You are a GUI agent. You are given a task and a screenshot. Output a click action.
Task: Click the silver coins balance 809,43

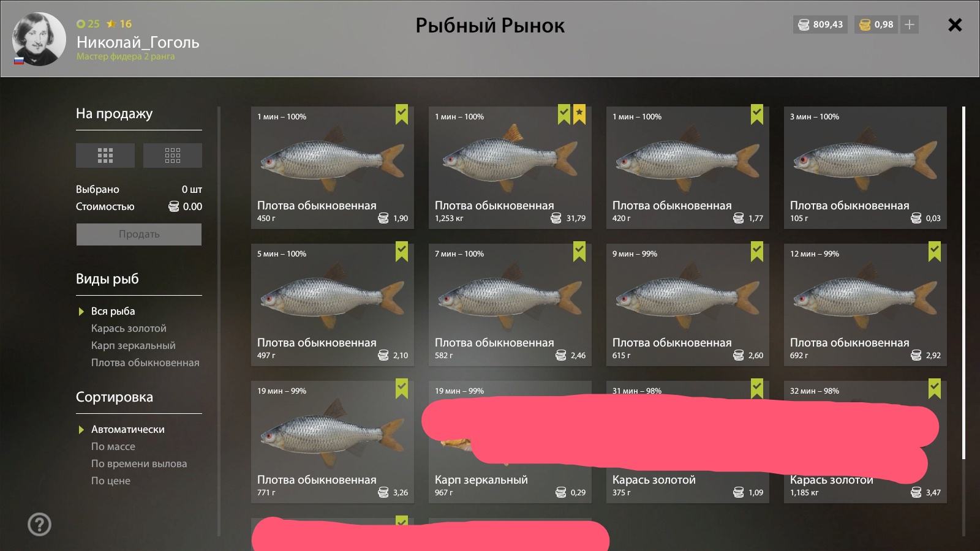coord(821,24)
